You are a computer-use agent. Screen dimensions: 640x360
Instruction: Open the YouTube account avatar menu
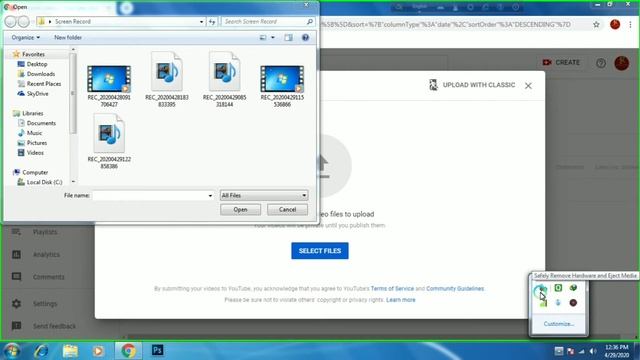coord(622,63)
